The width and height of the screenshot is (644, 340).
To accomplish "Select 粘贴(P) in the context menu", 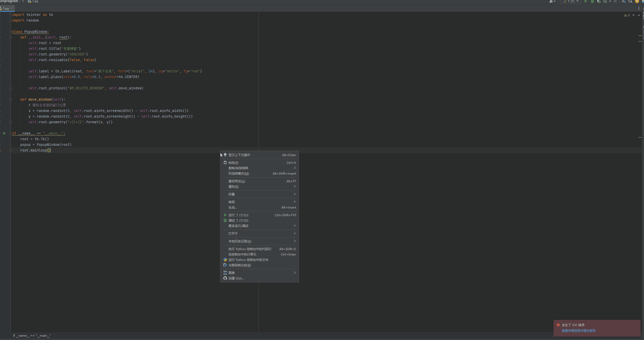I will [x=259, y=163].
